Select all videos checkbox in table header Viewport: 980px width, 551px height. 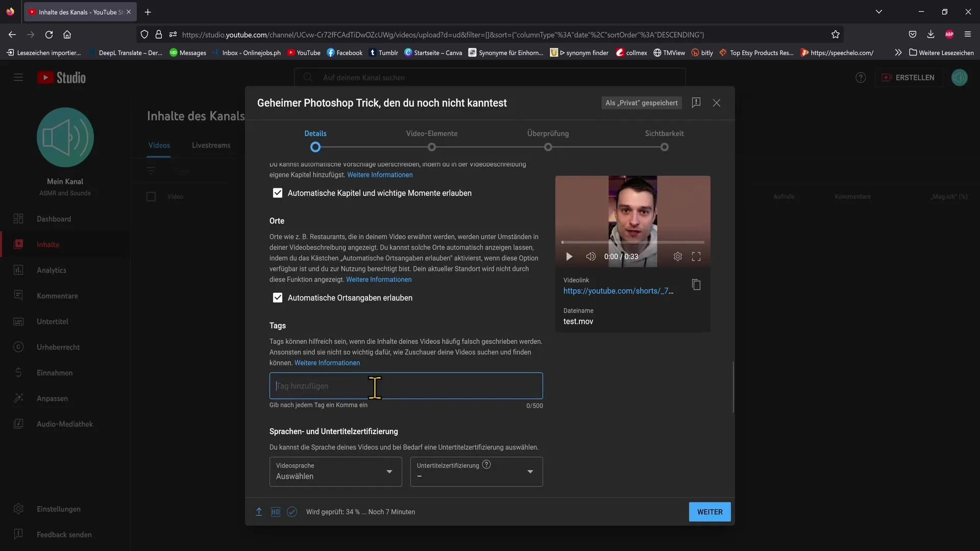pyautogui.click(x=151, y=196)
